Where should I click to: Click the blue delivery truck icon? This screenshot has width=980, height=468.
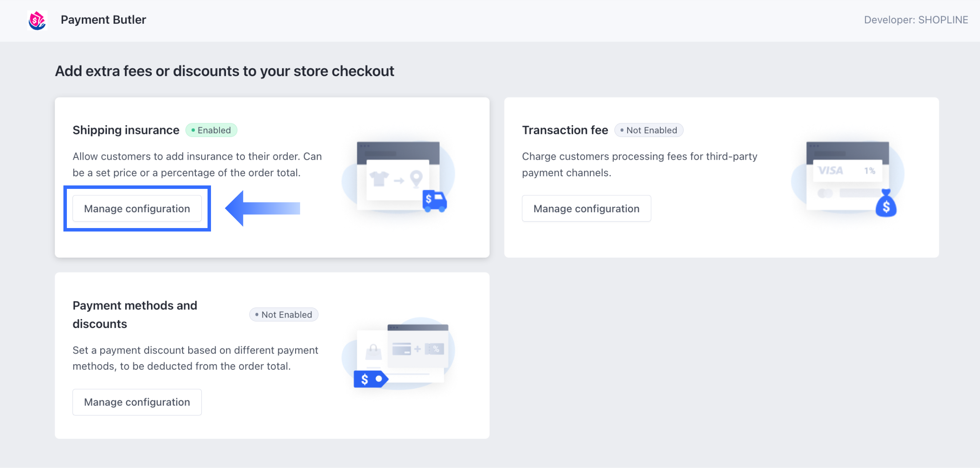tap(434, 201)
